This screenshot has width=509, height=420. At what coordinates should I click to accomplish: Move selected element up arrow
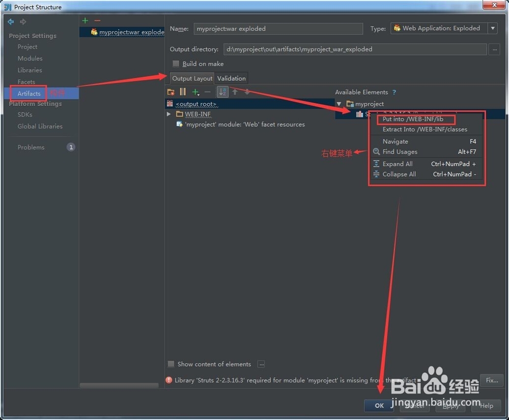point(235,92)
